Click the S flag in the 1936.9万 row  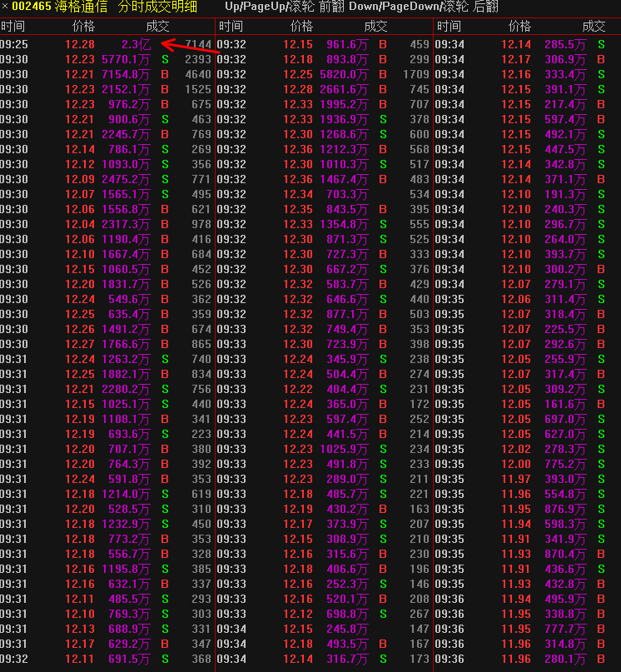coord(383,120)
